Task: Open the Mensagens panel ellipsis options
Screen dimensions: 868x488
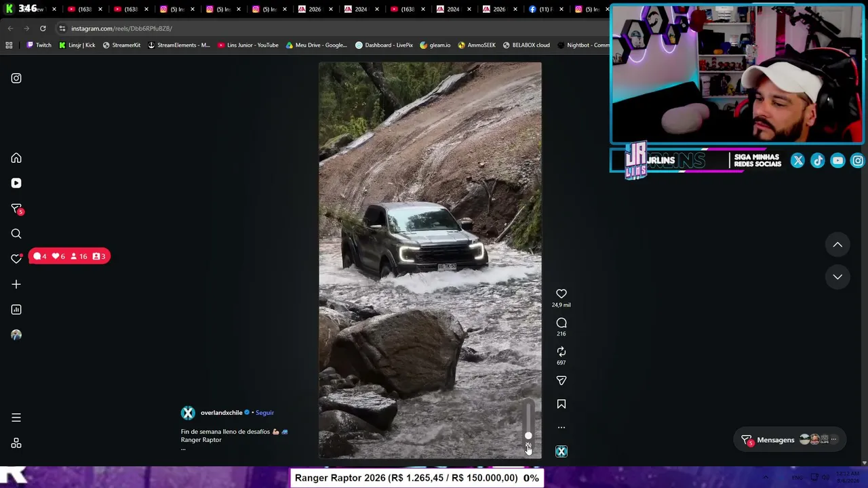Action: 834,440
